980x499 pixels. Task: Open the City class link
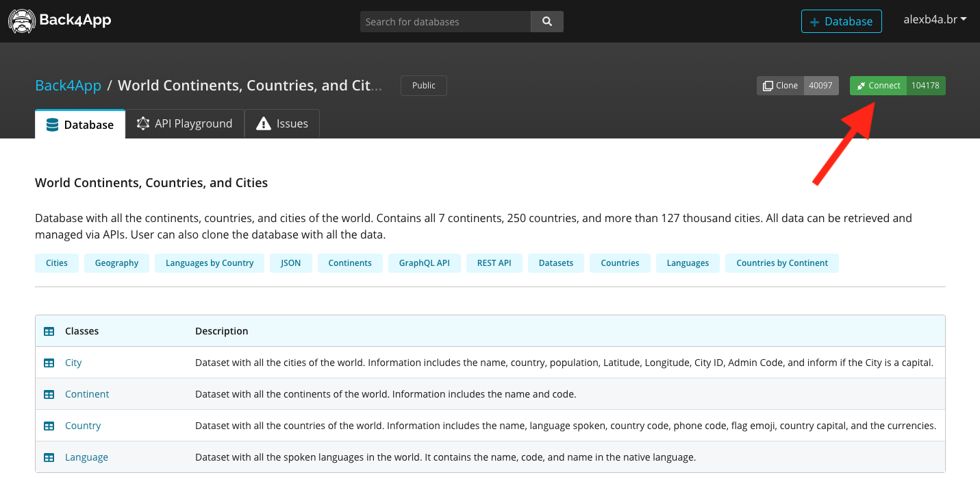pos(73,363)
